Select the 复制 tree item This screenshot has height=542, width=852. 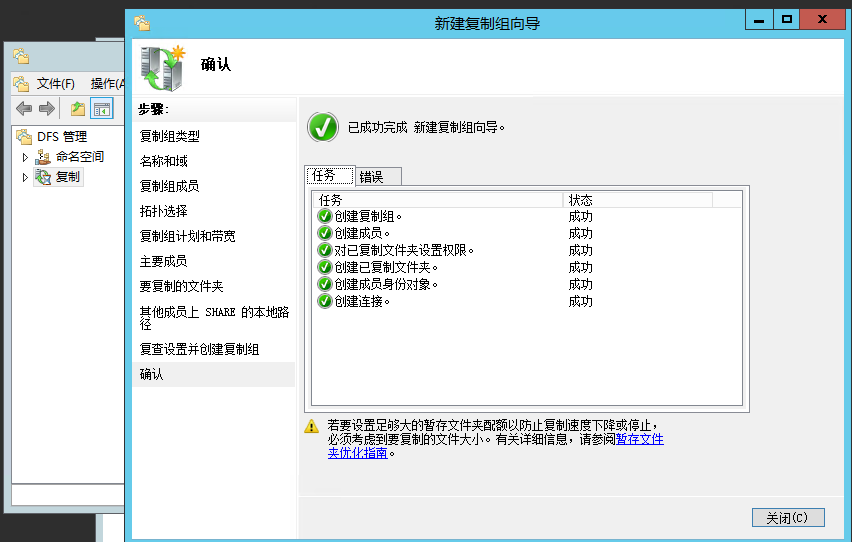[67, 177]
